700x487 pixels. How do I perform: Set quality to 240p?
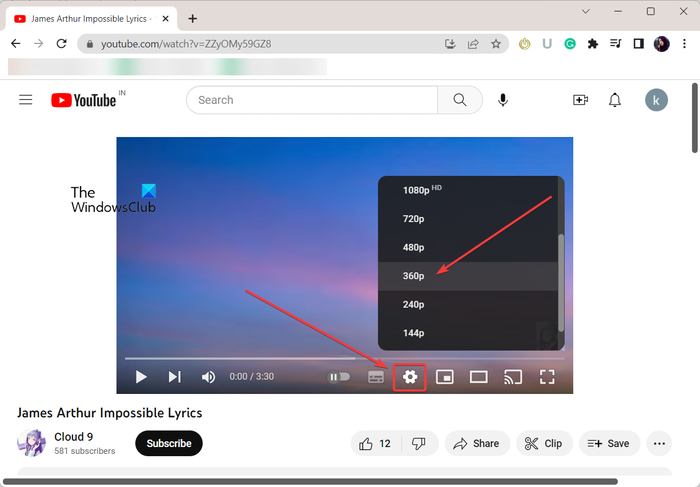[x=468, y=304]
